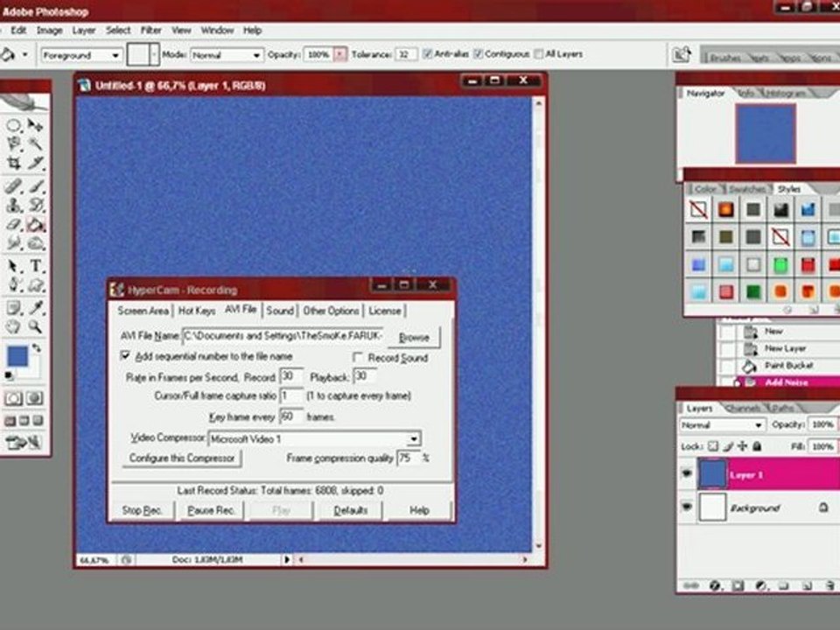Select the History Brush tool
The width and height of the screenshot is (840, 630).
35,205
